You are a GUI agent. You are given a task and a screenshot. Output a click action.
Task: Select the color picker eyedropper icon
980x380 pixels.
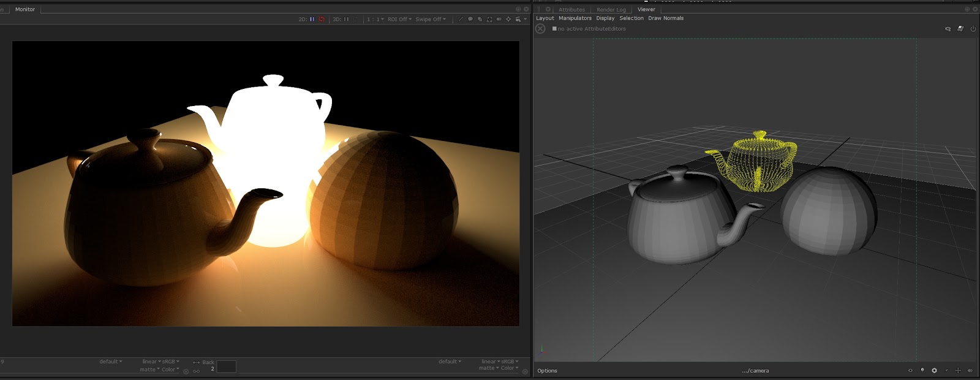click(x=461, y=20)
